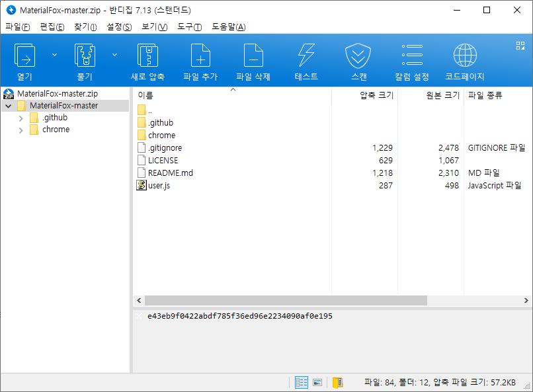Select MaterialFox-master folder in tree
Viewport: 533px width, 392px height.
coord(64,106)
